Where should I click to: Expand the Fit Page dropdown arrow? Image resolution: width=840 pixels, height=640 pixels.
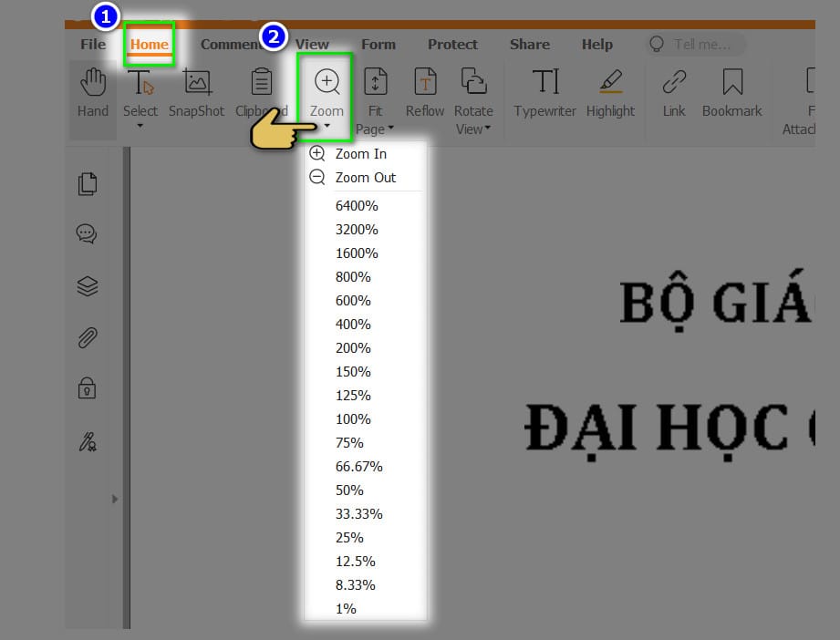click(390, 128)
